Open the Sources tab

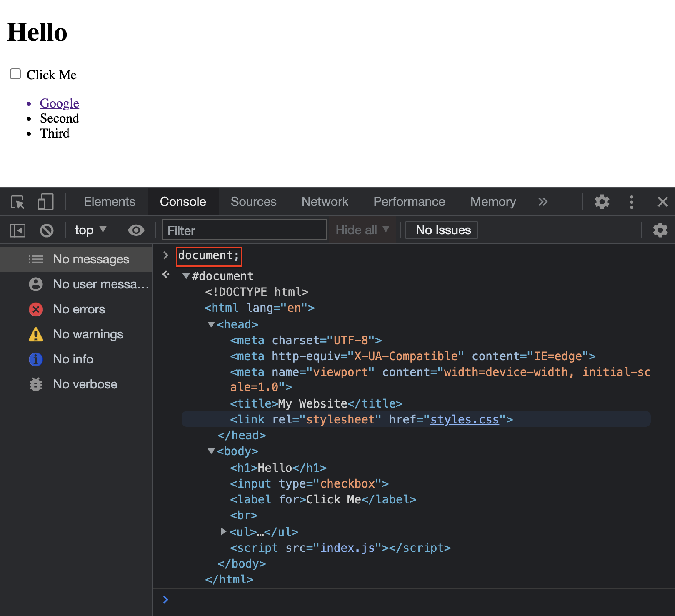(253, 202)
